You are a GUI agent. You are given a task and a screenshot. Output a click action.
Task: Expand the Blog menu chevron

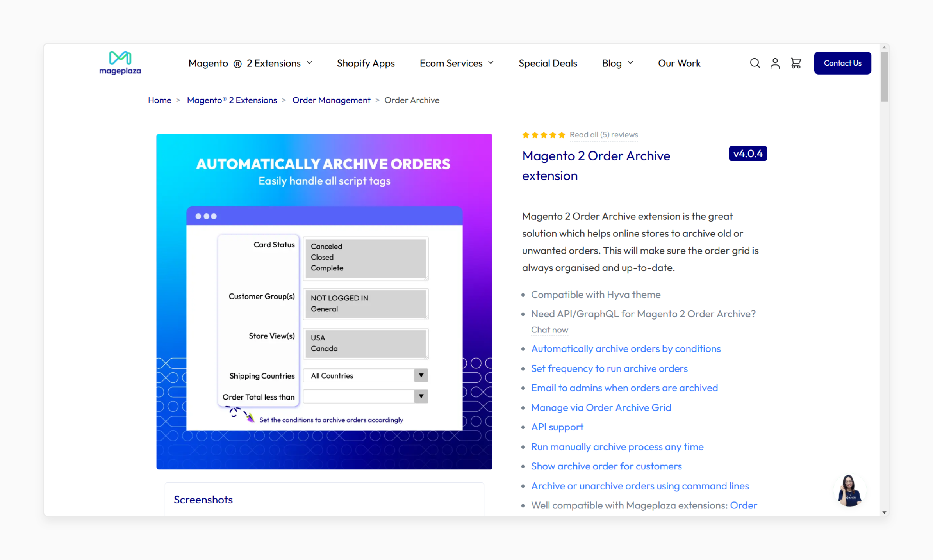point(630,63)
